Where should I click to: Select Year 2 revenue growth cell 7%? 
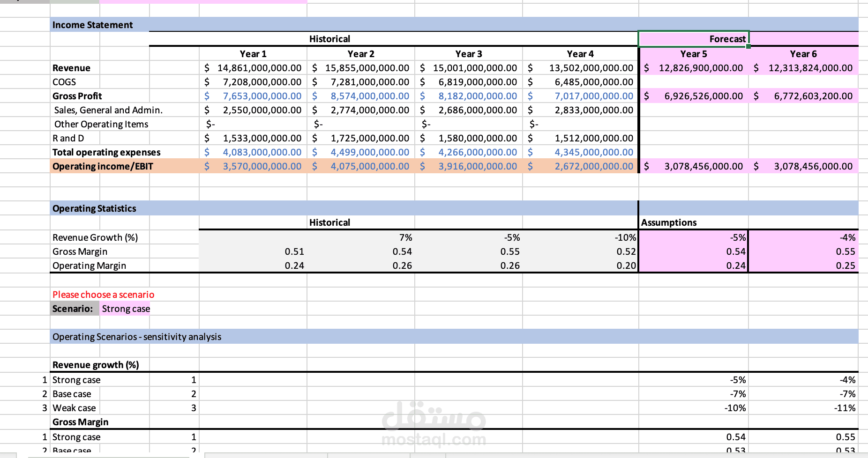tap(361, 237)
